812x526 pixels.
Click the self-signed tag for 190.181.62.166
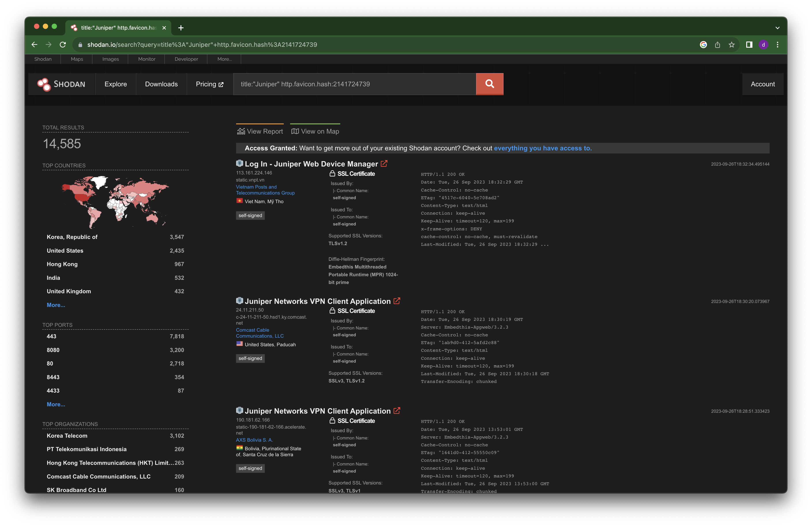point(250,468)
